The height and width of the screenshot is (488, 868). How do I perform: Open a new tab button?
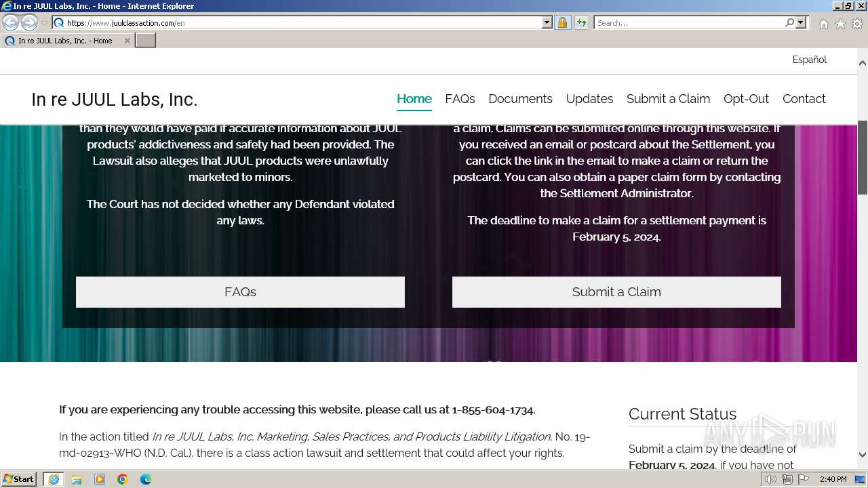coord(146,41)
